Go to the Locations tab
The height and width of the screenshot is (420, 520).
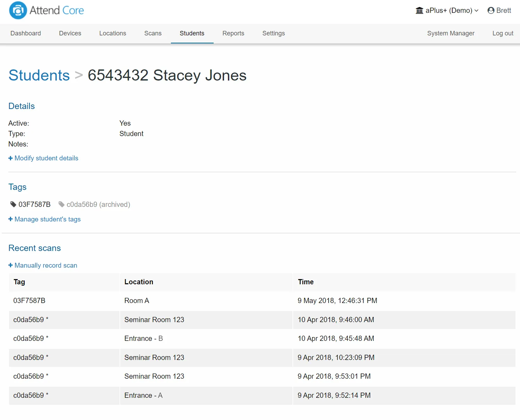113,33
